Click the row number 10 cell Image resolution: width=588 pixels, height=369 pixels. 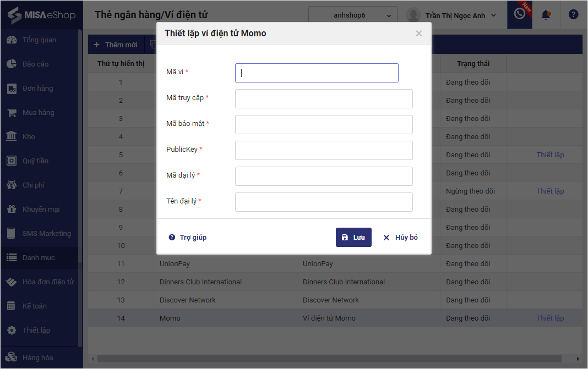121,245
